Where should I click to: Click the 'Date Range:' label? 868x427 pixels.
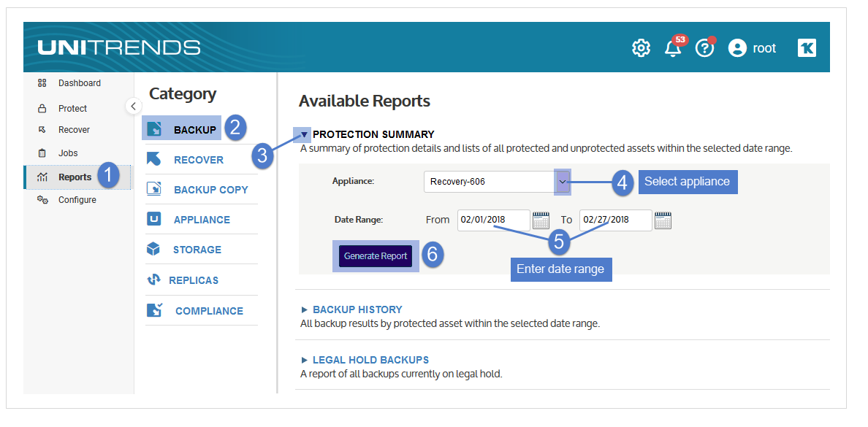tap(359, 220)
